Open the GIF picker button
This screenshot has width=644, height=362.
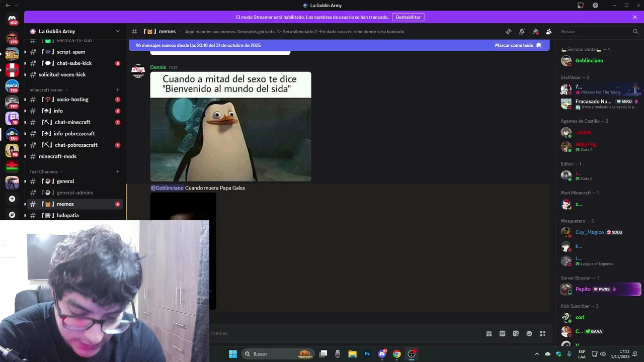(502, 333)
